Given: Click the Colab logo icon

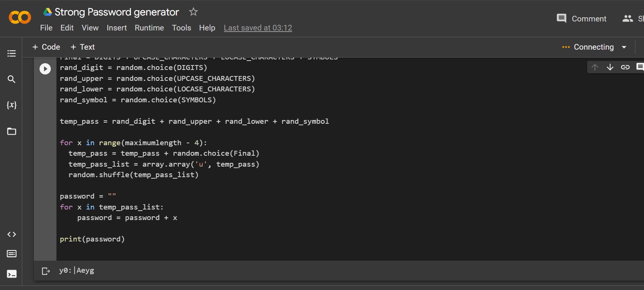Looking at the screenshot, I should (x=20, y=17).
